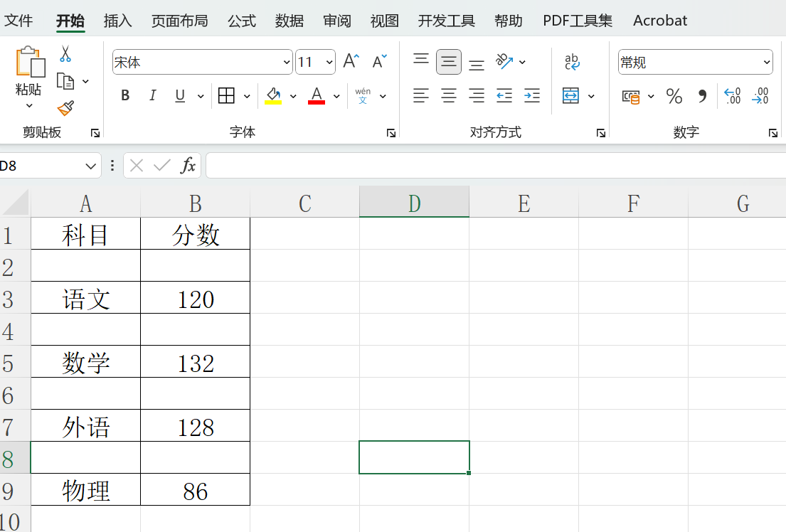Viewport: 786px width, 532px height.
Task: Open 宋体 font name dropdown
Action: coord(287,62)
